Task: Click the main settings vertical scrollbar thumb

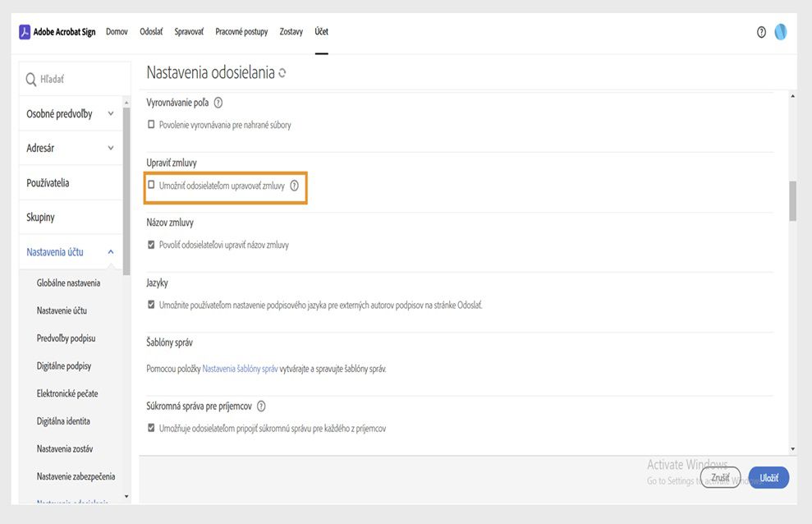Action: pos(792,201)
